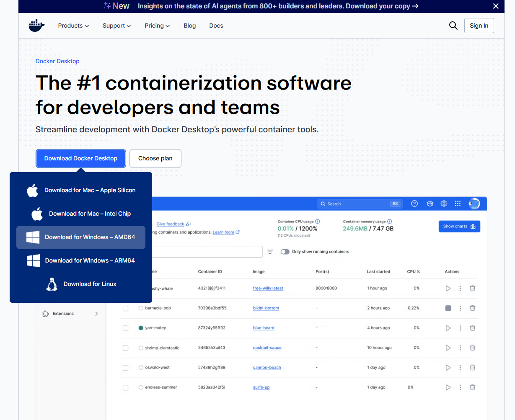Click container ID 87324y65ff32

[212, 328]
